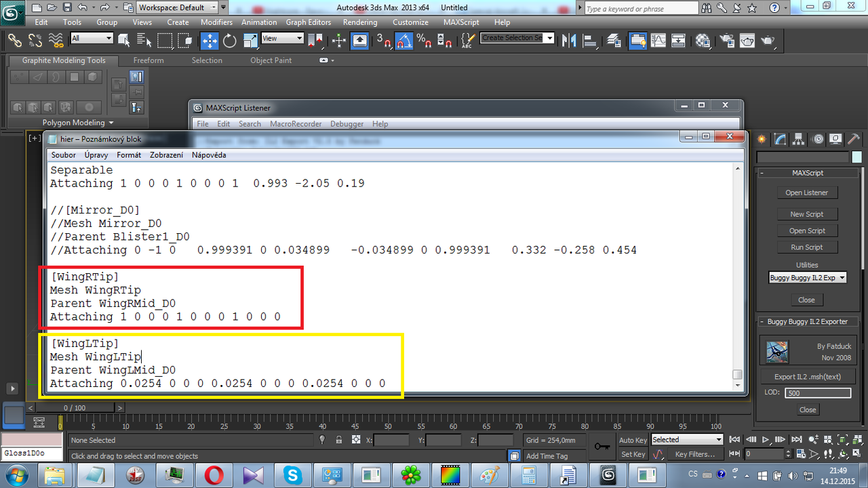
Task: Select the Select and Scale tool
Action: pyautogui.click(x=250, y=40)
